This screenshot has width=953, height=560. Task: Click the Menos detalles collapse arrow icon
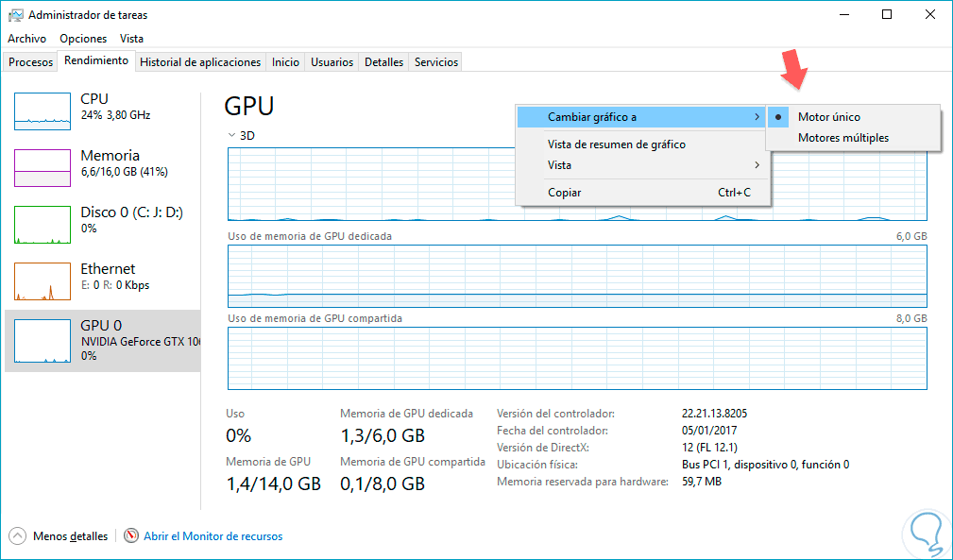[17, 535]
